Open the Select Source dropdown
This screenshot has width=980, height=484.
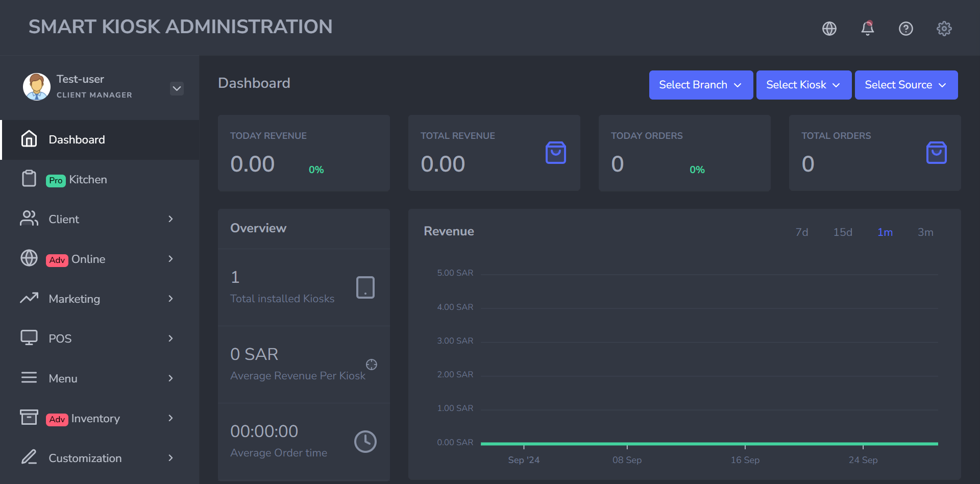click(906, 85)
